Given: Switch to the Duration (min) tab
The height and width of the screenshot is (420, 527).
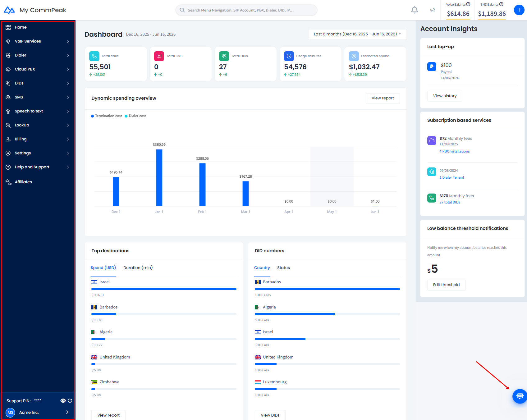Looking at the screenshot, I should 138,267.
